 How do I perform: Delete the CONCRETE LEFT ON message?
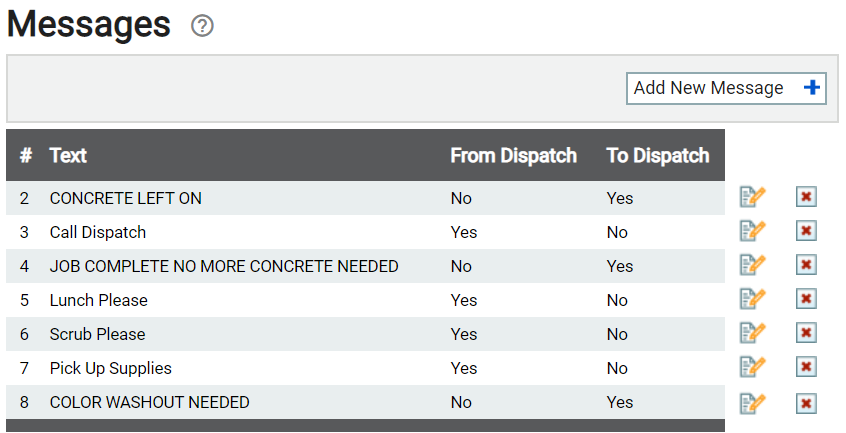806,197
